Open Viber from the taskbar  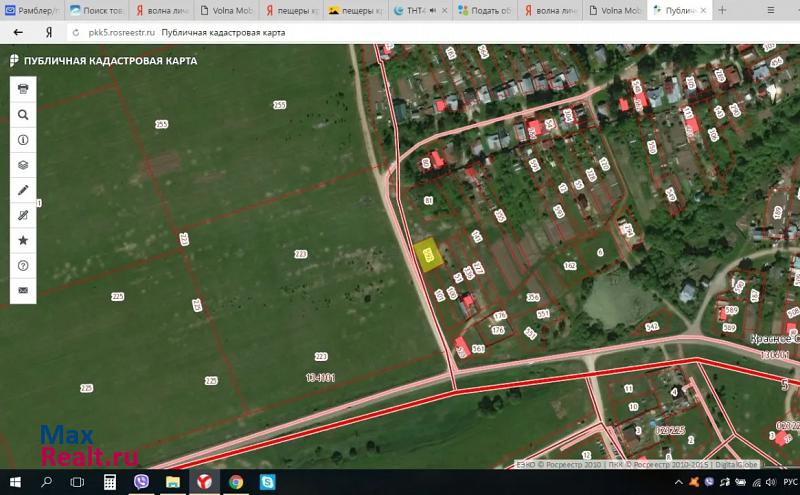[141, 482]
